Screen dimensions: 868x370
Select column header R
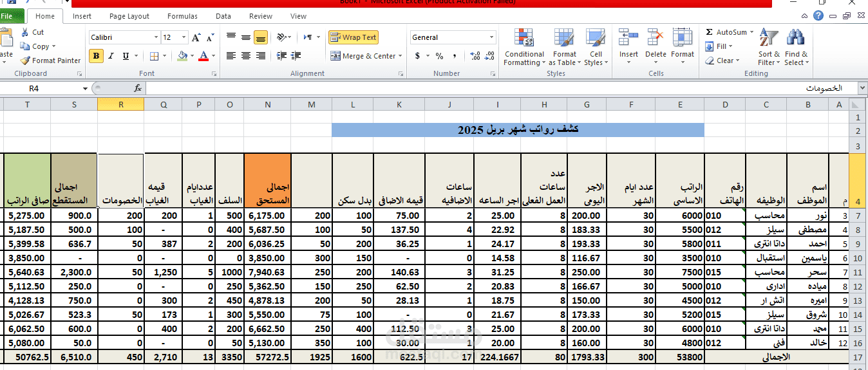click(x=121, y=104)
